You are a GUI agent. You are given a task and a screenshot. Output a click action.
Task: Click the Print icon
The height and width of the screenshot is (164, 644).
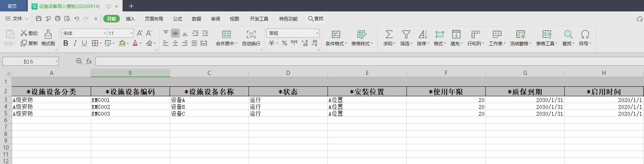[x=58, y=18]
